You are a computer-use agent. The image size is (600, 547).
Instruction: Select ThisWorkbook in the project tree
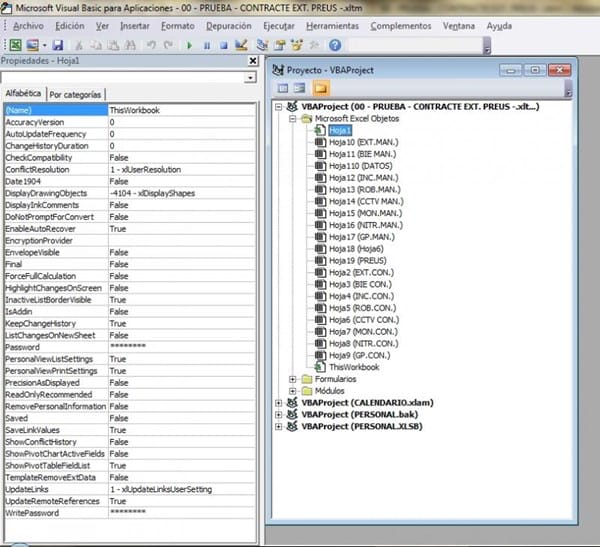(354, 367)
